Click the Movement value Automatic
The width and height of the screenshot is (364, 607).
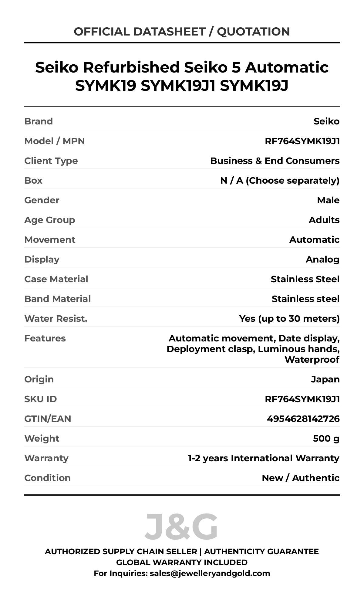(x=314, y=240)
